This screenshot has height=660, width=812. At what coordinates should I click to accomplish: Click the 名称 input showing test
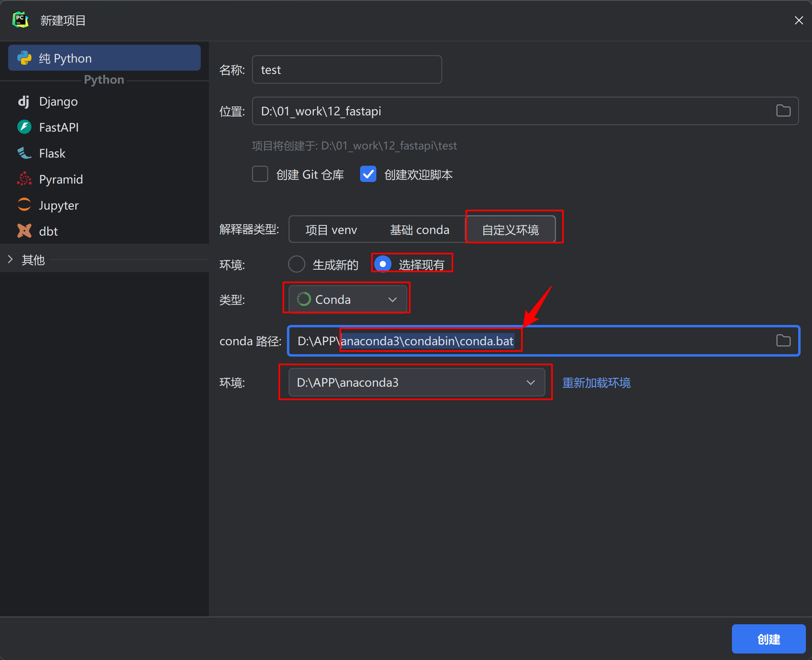346,69
